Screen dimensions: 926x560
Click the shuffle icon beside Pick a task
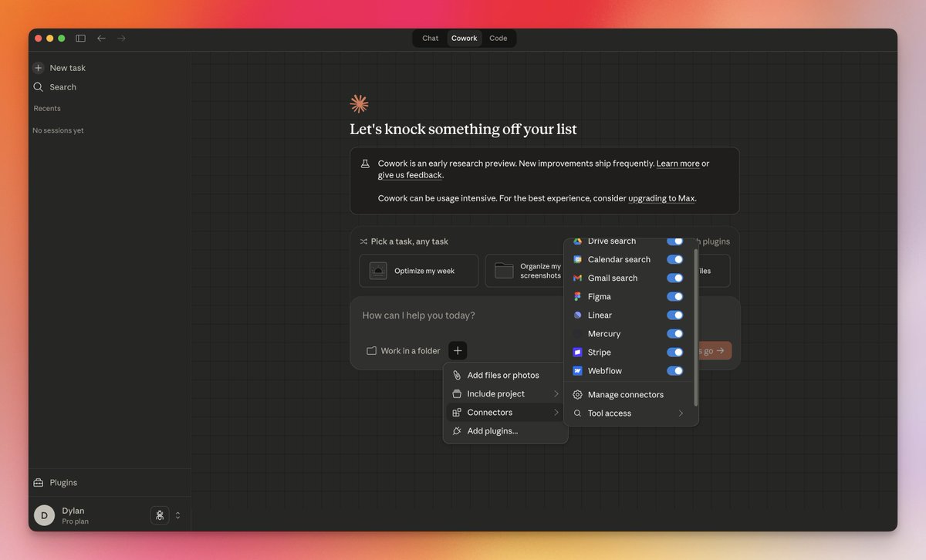click(x=363, y=241)
